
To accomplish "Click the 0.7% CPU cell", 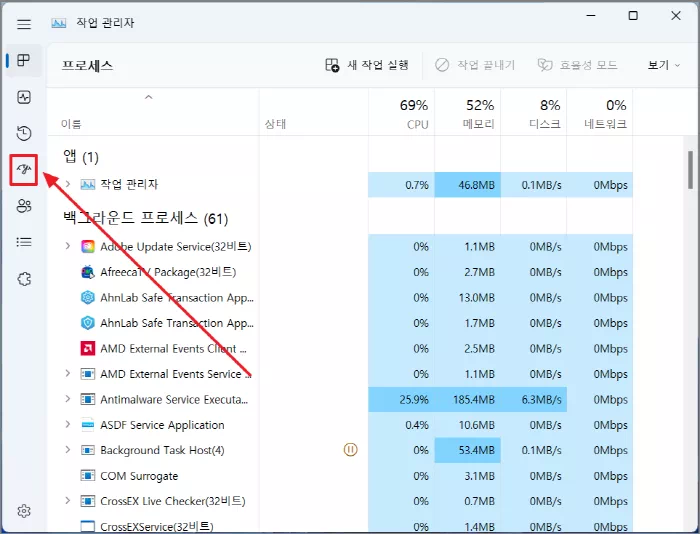I will point(401,185).
